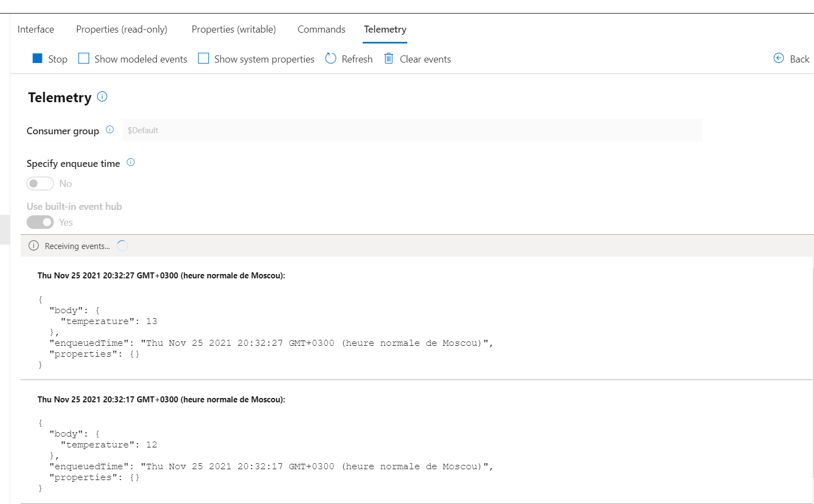This screenshot has width=814, height=504.
Task: Click the Receiving events loading spinner
Action: 122,246
